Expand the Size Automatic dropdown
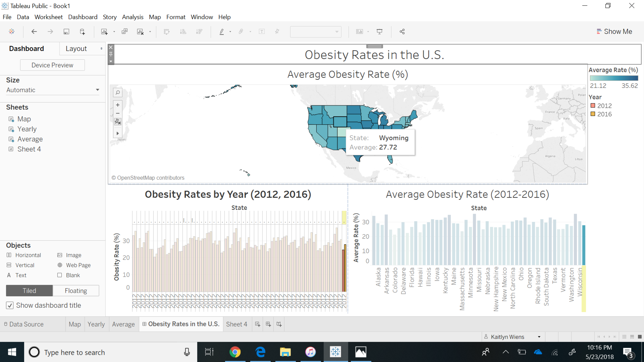Image resolution: width=644 pixels, height=362 pixels. point(97,90)
